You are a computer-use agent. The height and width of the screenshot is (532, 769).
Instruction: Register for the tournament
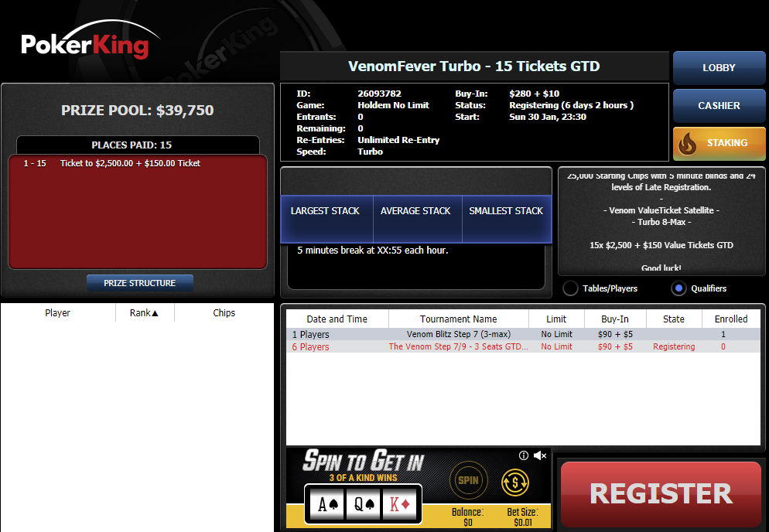(x=661, y=494)
